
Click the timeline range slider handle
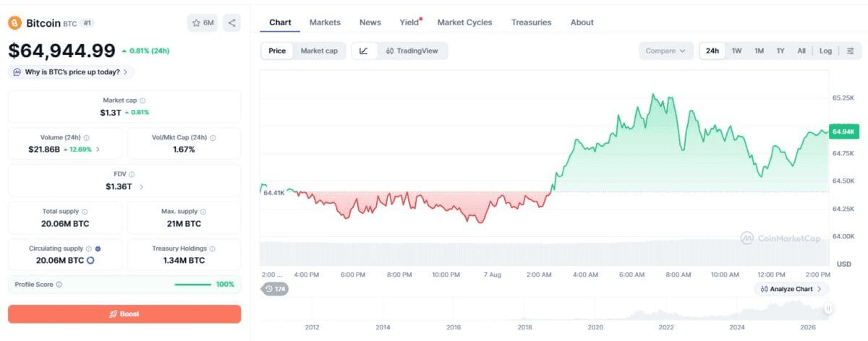(x=828, y=308)
